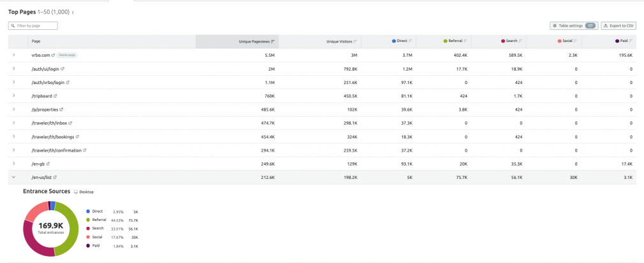Click sort icon on Unique Visitors column
This screenshot has width=644, height=263.
click(x=356, y=41)
